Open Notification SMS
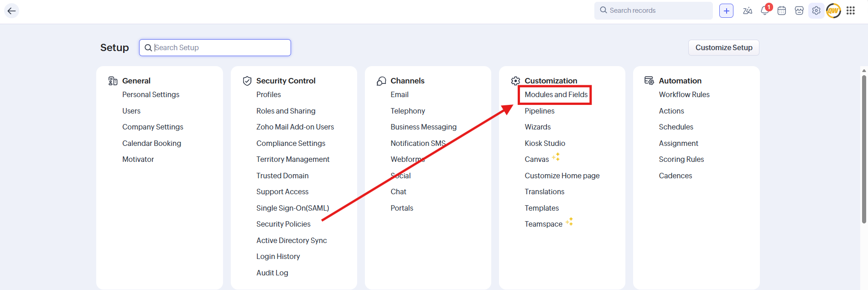868x290 pixels. tap(418, 143)
